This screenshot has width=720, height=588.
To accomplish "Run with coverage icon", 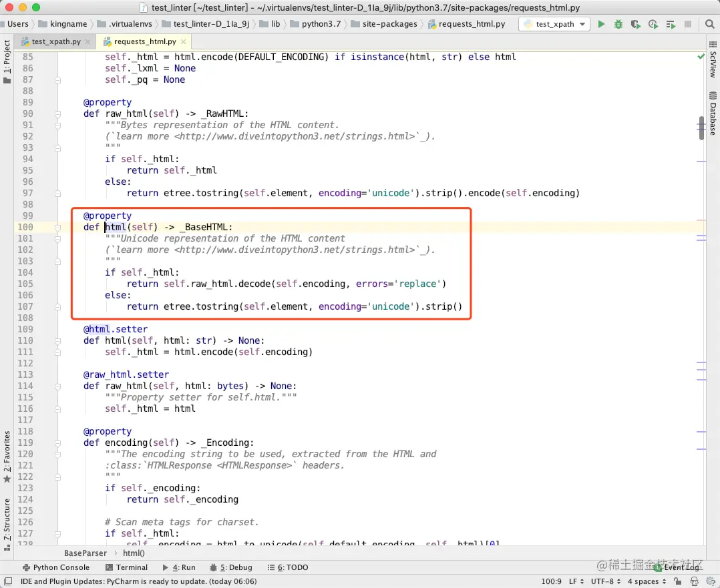I will pyautogui.click(x=636, y=24).
